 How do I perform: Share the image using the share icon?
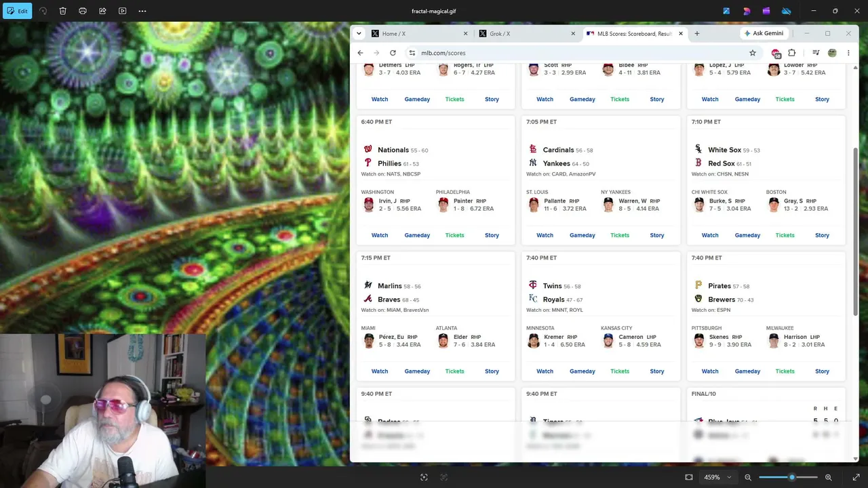[102, 11]
